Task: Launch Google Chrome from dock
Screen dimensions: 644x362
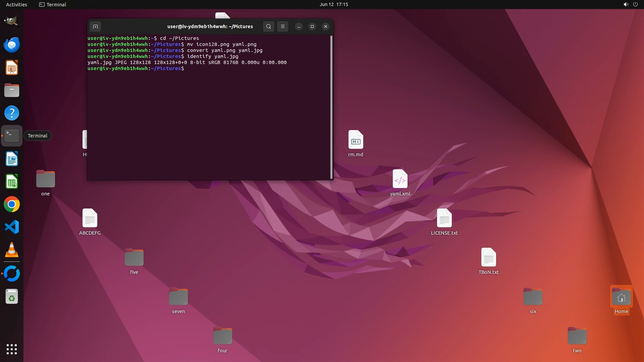Action: pyautogui.click(x=11, y=204)
